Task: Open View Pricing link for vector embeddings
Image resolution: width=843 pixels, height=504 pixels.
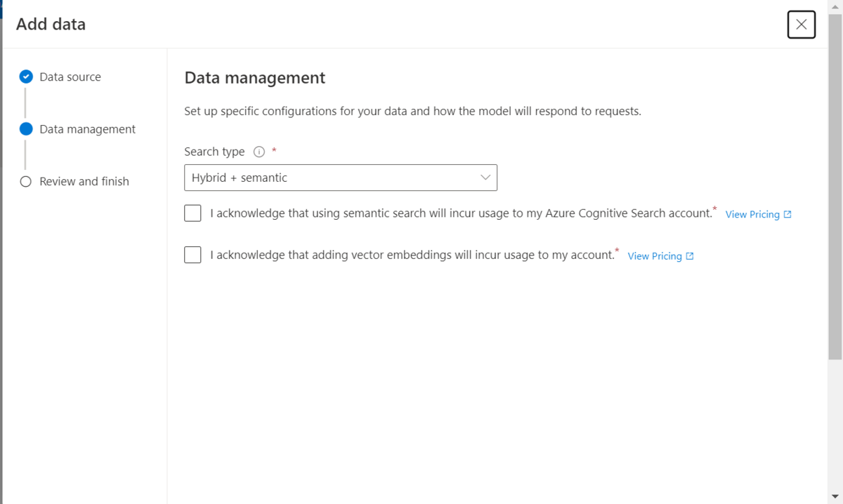Action: pos(660,256)
